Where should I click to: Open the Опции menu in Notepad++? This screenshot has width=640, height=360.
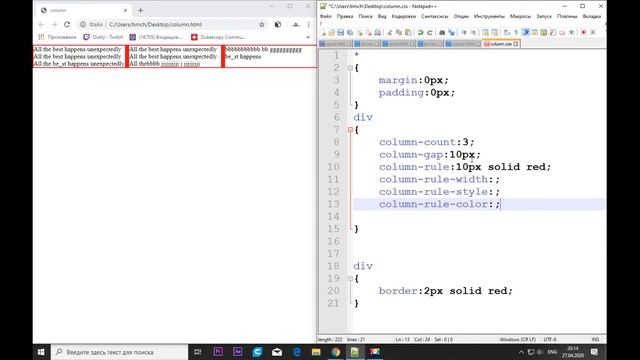coord(461,16)
